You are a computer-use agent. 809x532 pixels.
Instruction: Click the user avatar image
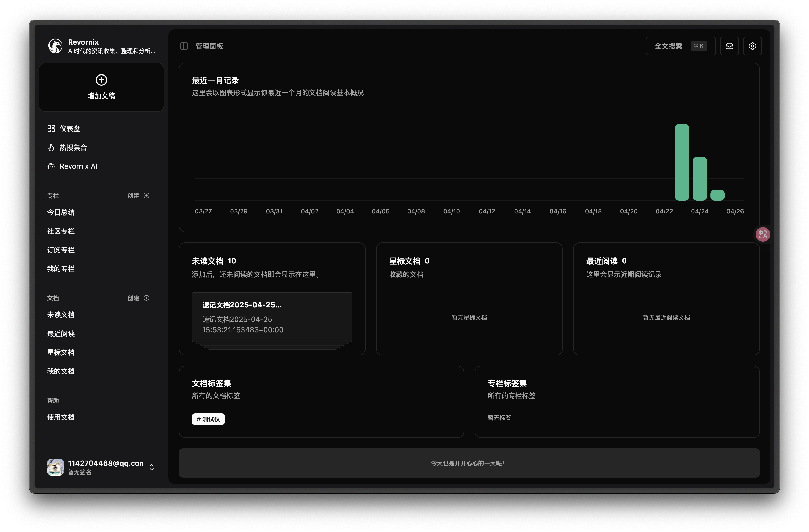tap(55, 467)
